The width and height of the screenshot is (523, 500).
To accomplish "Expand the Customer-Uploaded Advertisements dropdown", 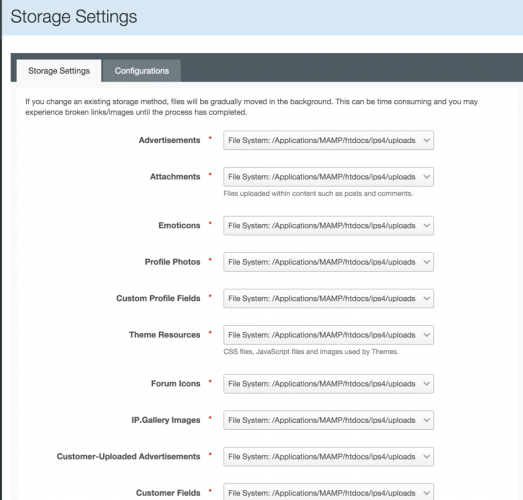I will (x=329, y=456).
